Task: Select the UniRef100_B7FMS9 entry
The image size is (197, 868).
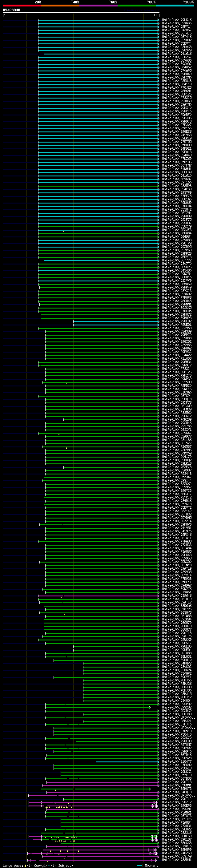Action: 177,410
